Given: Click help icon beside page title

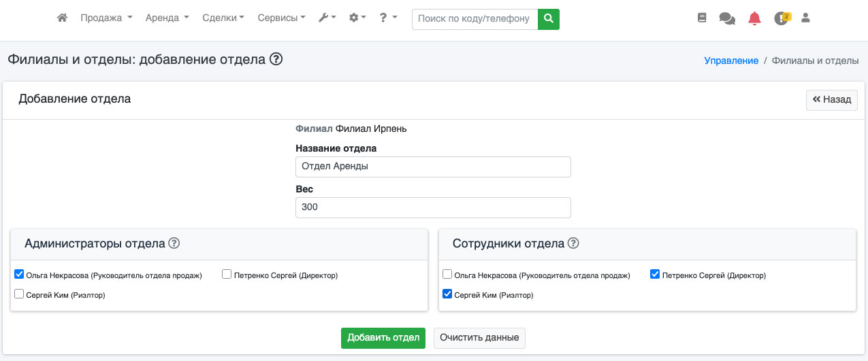Looking at the screenshot, I should 276,59.
